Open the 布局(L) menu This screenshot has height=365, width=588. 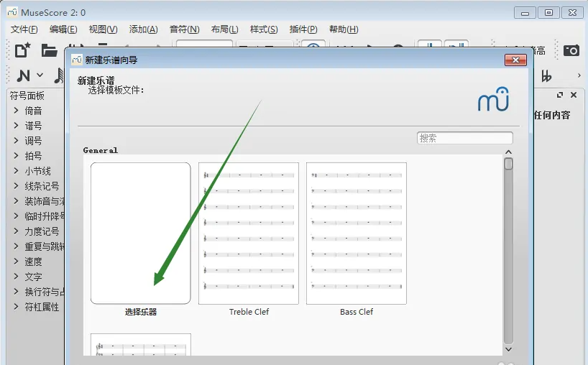pyautogui.click(x=224, y=29)
